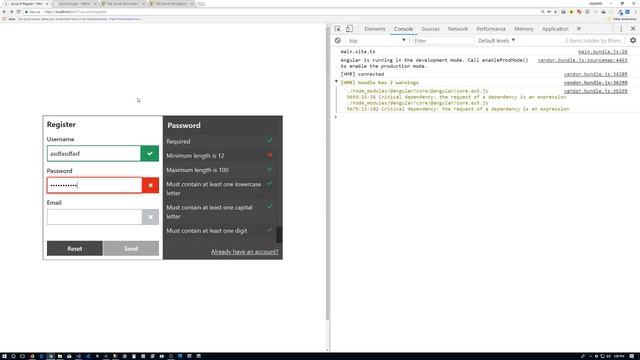The height and width of the screenshot is (360, 640).
Task: Click the Reset button
Action: tap(75, 248)
